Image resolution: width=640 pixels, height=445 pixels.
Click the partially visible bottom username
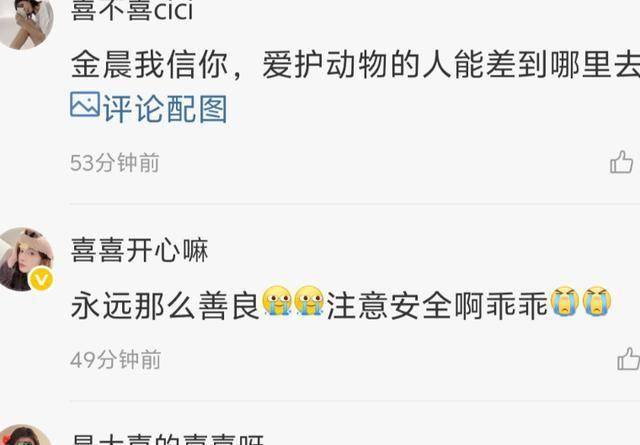coord(167,439)
